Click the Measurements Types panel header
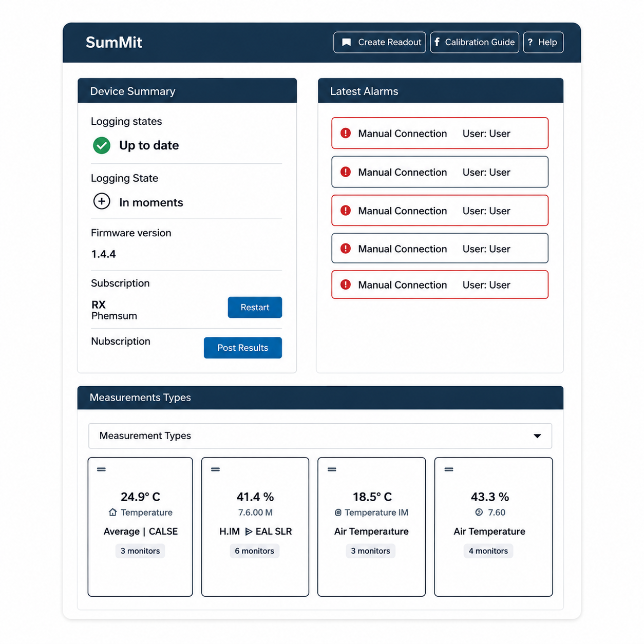 click(320, 397)
